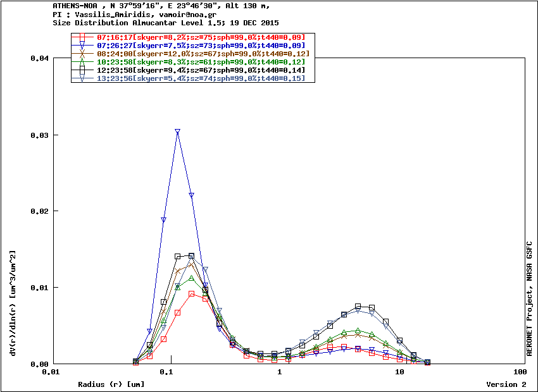538x392 pixels.
Task: Click the 0.03 y-axis tick label
Action: pos(39,135)
